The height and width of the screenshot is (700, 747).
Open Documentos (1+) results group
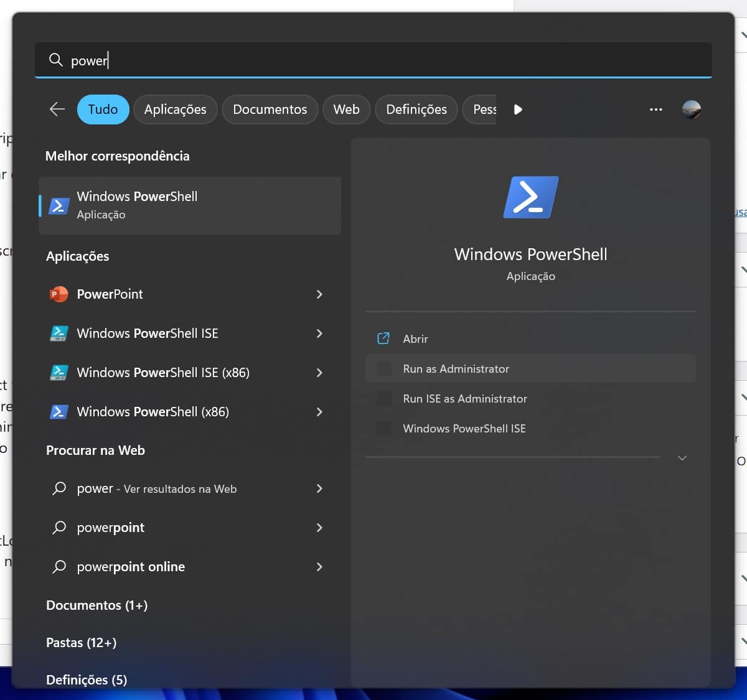[x=97, y=605]
